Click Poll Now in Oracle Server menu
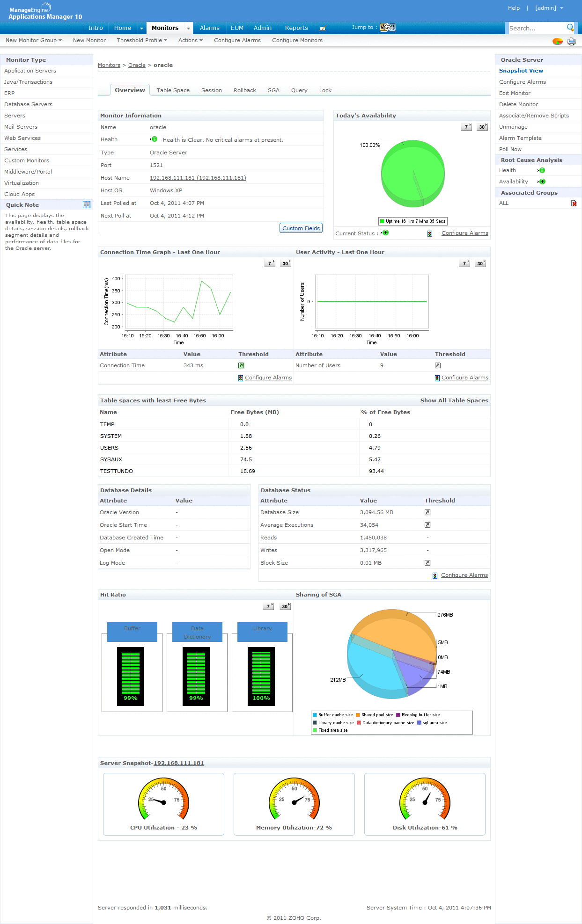Image resolution: width=582 pixels, height=924 pixels. click(510, 149)
